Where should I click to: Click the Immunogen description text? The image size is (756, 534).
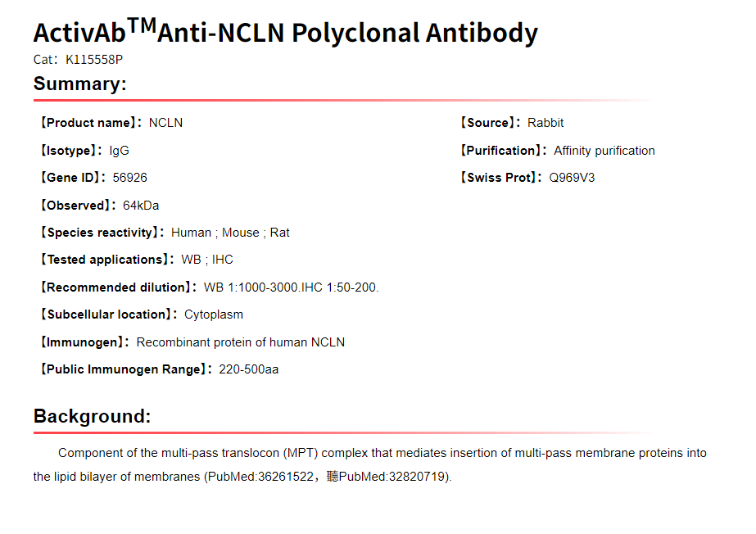point(241,342)
